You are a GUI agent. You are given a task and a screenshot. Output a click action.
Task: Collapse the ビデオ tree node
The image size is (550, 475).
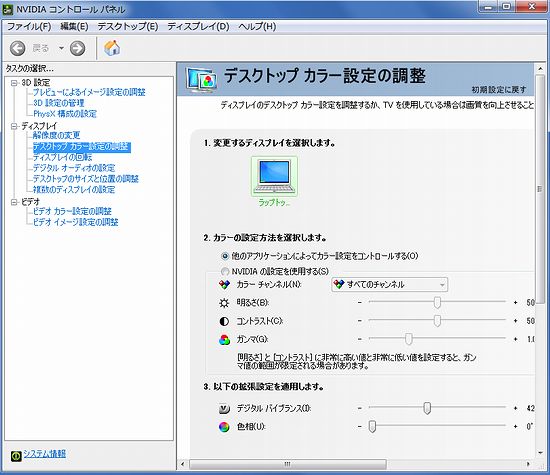click(x=14, y=202)
